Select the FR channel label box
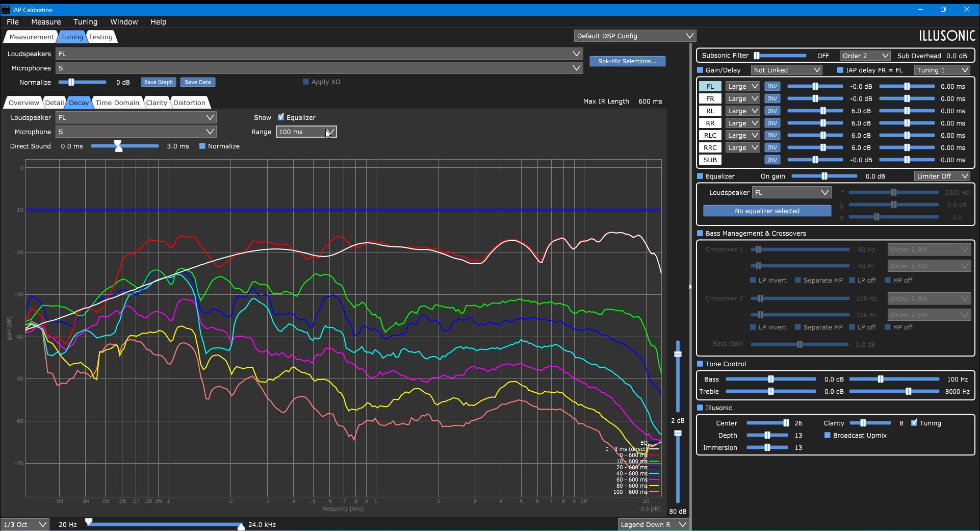The image size is (980, 531). (x=710, y=98)
